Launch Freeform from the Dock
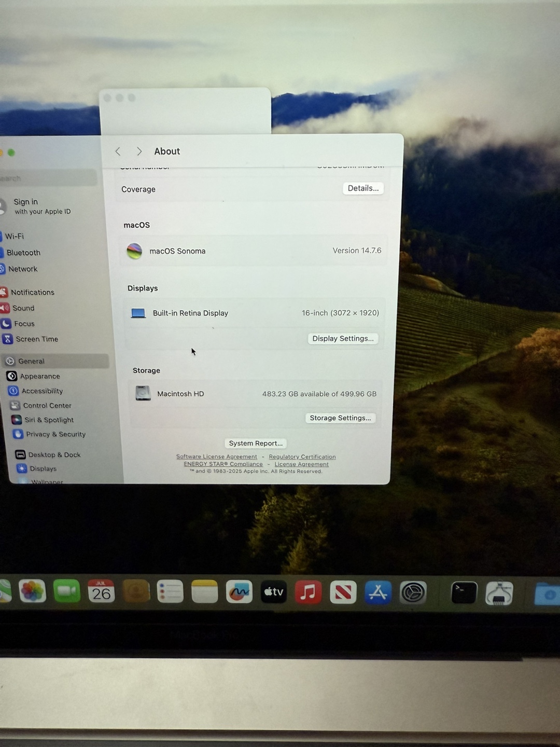The width and height of the screenshot is (560, 747). [x=239, y=592]
